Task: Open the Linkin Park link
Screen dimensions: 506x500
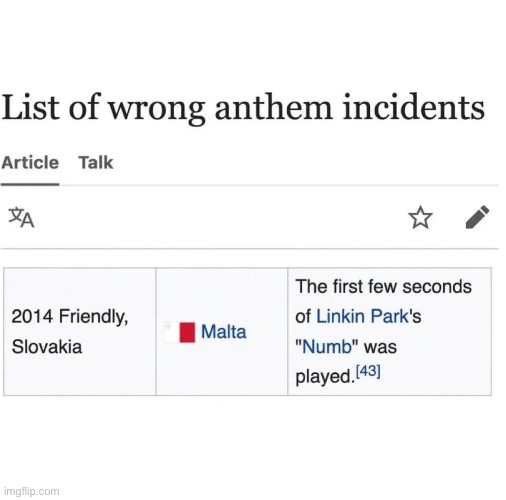Action: (x=362, y=316)
